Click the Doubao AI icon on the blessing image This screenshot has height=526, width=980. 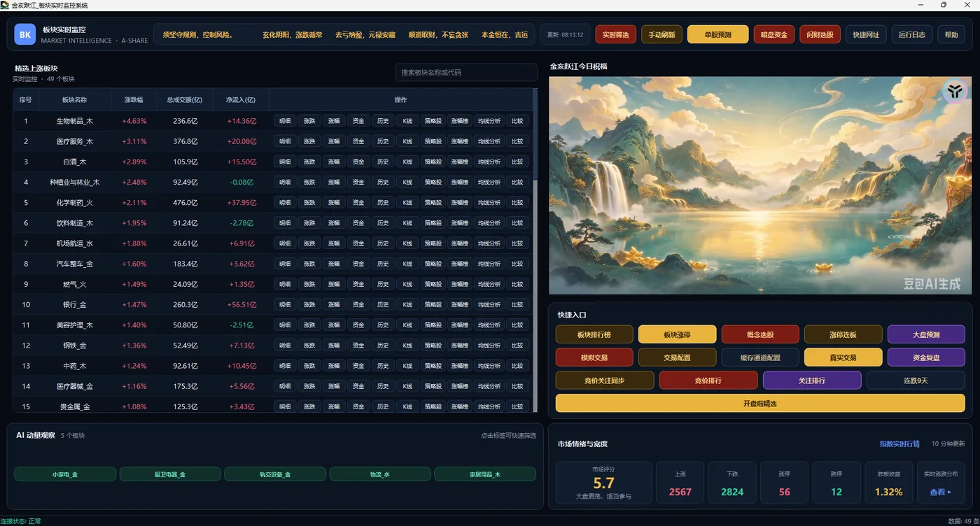point(954,92)
